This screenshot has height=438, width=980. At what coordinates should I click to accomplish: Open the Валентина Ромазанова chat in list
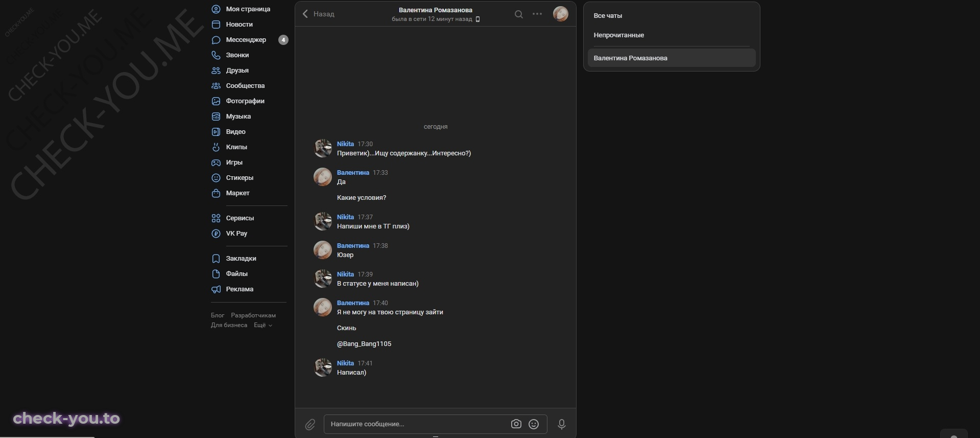click(672, 58)
